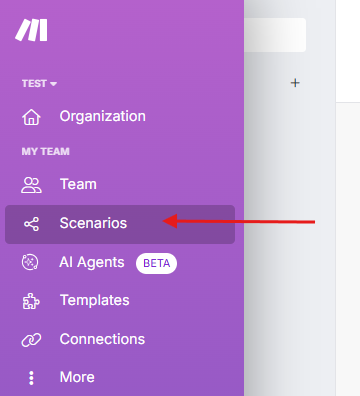Click the BETA badge

click(x=156, y=263)
